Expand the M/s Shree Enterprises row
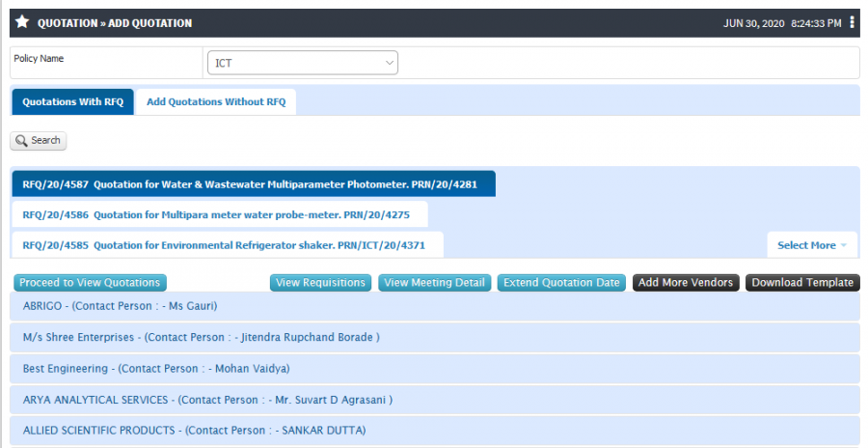This screenshot has height=448, width=868. [x=435, y=337]
